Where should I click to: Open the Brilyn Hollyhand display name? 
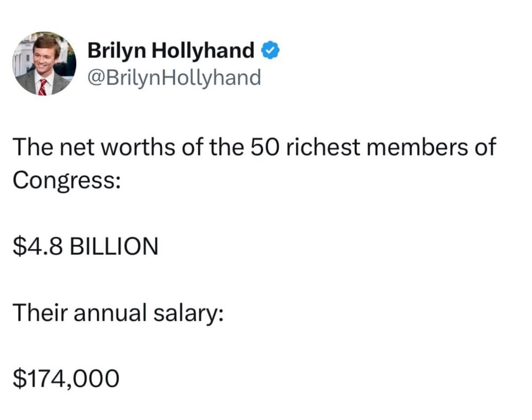pos(171,51)
